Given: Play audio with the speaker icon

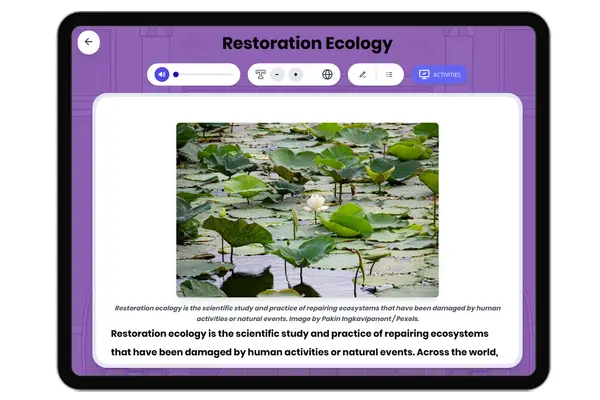Looking at the screenshot, I should point(162,74).
